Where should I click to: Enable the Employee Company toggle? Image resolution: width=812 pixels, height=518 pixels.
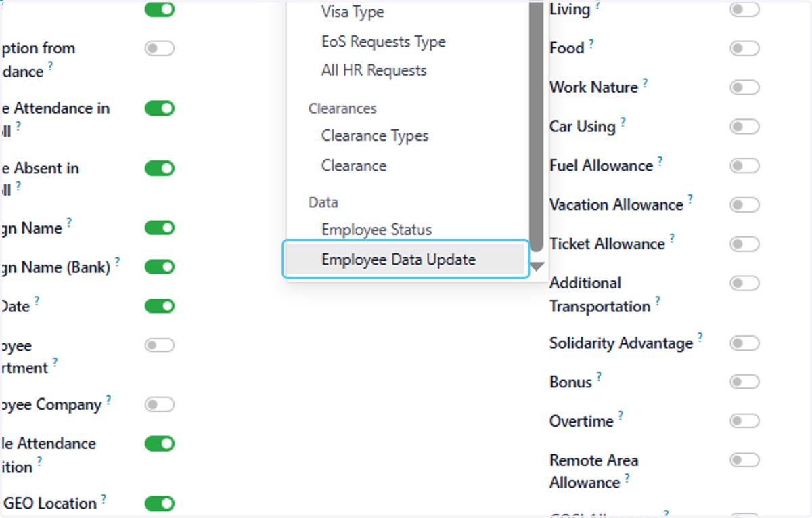click(160, 404)
